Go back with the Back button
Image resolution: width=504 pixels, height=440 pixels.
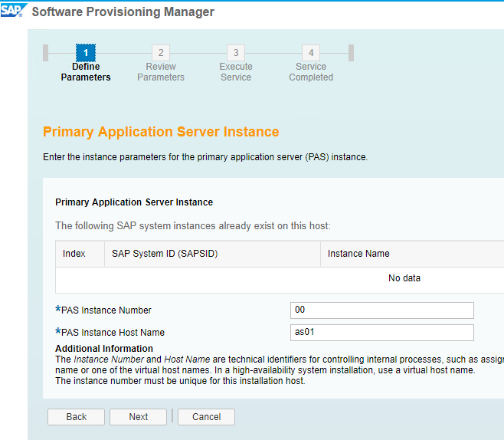(x=76, y=417)
